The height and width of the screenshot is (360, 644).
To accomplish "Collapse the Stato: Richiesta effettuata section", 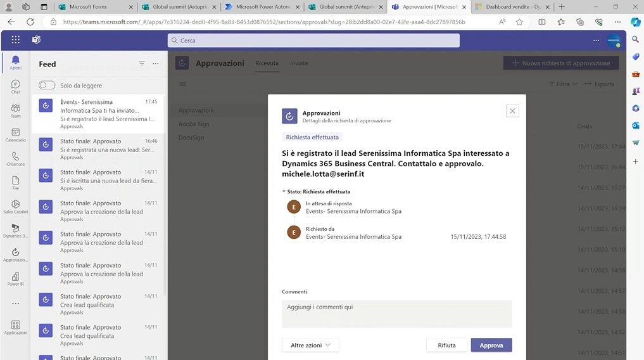I will [284, 191].
